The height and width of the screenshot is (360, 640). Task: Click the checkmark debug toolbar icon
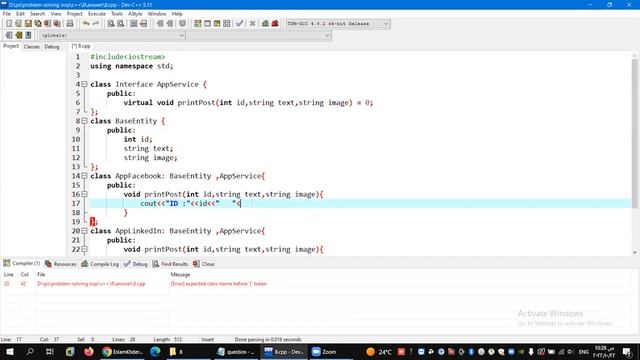tap(240, 24)
